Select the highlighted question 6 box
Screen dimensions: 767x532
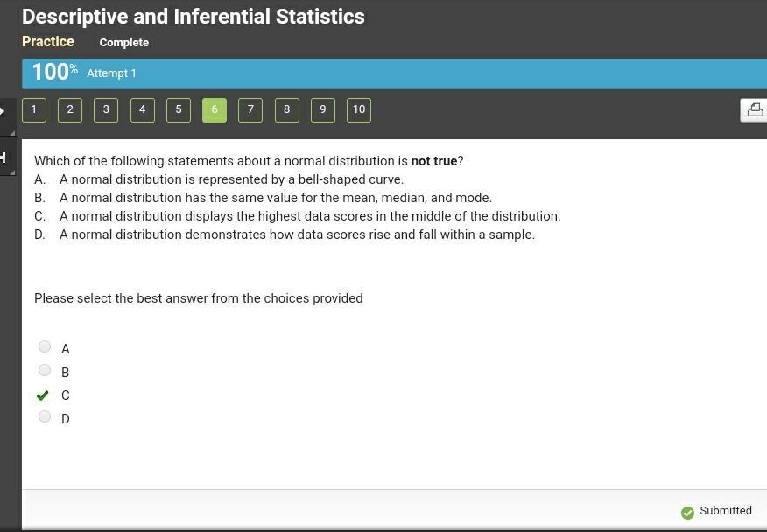pyautogui.click(x=215, y=110)
